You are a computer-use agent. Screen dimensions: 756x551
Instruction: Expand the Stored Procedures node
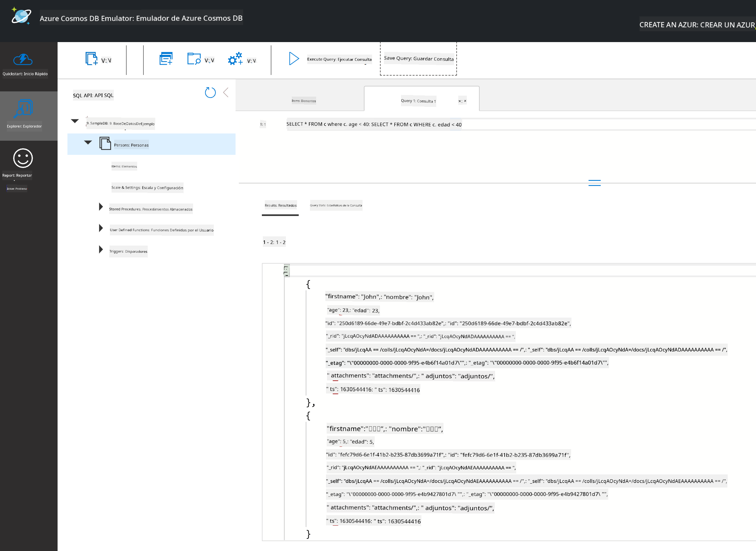(x=101, y=207)
